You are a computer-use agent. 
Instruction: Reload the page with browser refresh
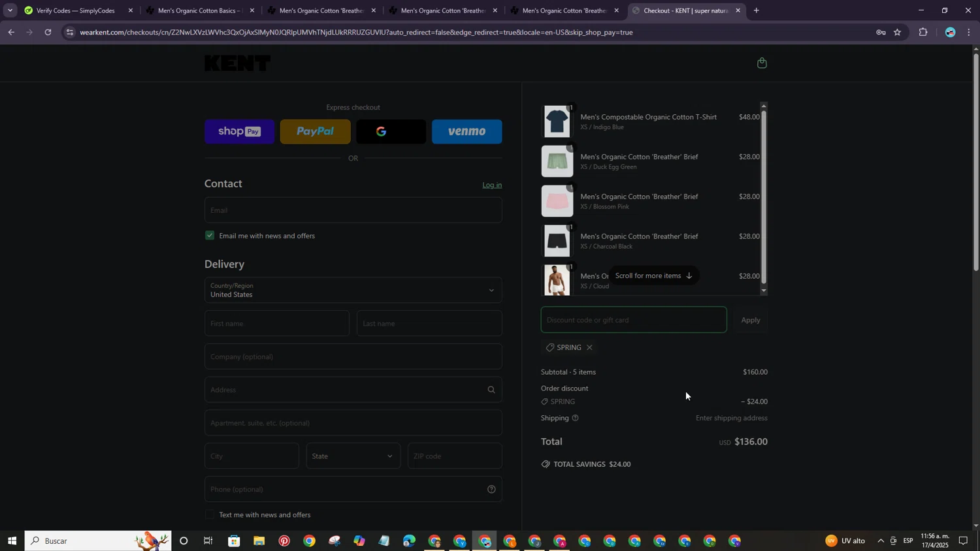(x=48, y=32)
